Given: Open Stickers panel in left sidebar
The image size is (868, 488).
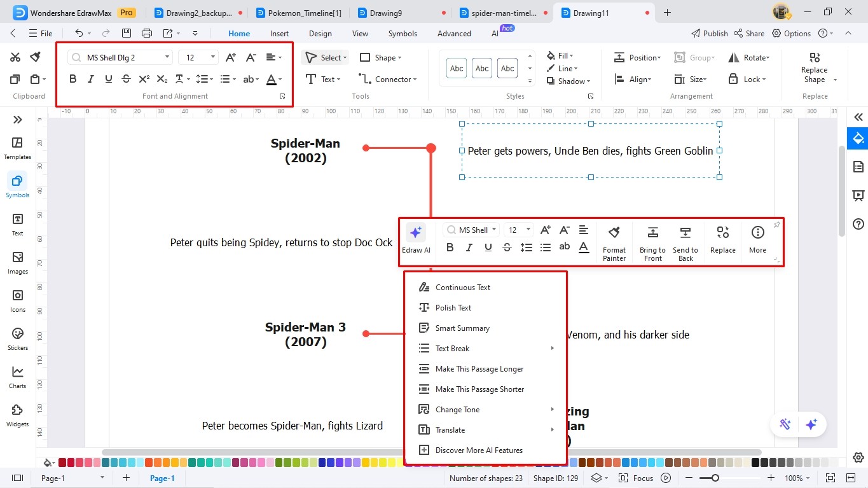Looking at the screenshot, I should [x=17, y=339].
